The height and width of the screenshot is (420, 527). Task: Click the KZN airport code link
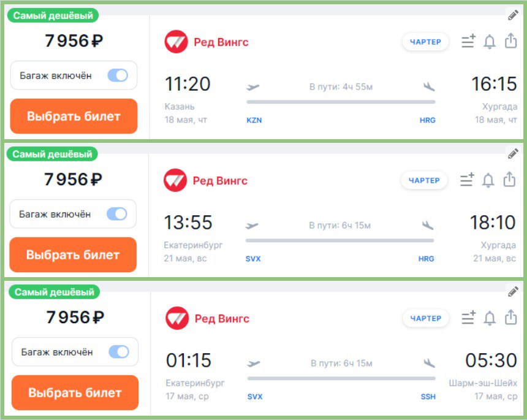click(254, 120)
